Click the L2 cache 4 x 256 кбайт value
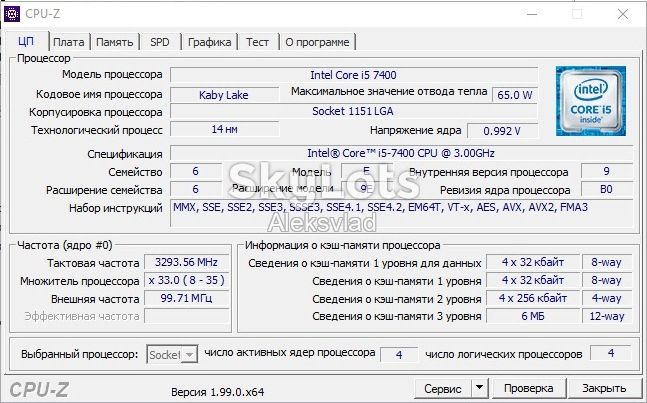The height and width of the screenshot is (403, 647). pyautogui.click(x=532, y=298)
